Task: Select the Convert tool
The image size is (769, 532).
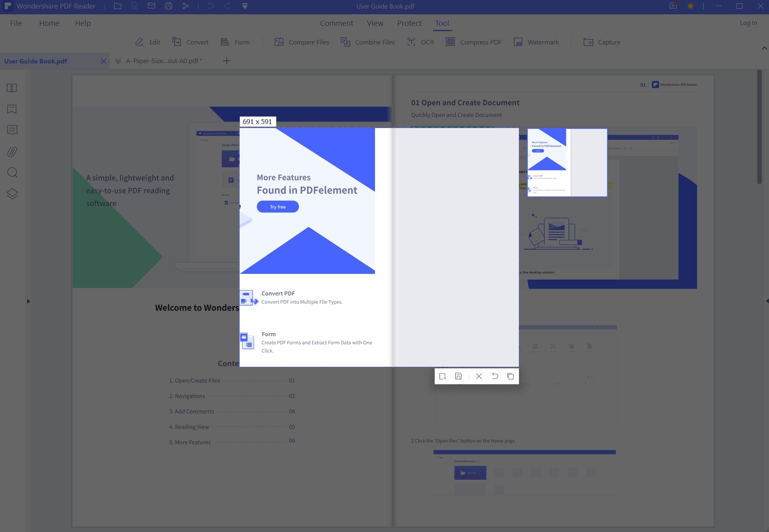Action: point(190,42)
